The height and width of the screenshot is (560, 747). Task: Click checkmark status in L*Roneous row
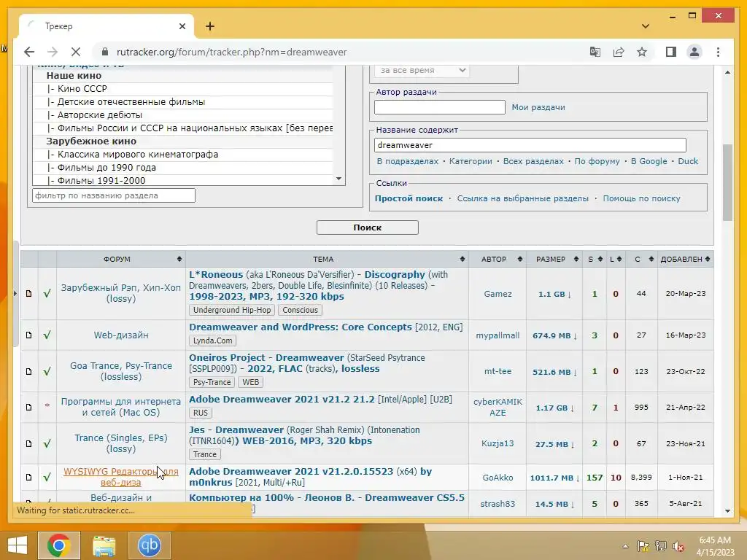tap(47, 294)
